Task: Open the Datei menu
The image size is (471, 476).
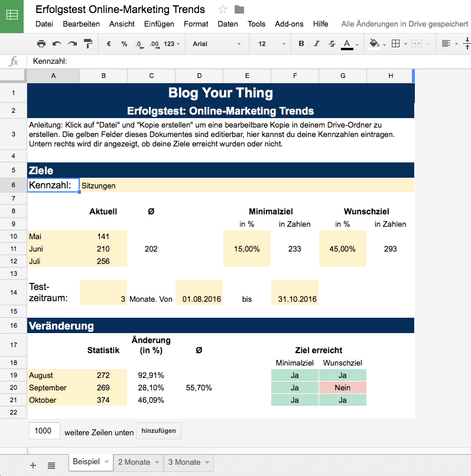Action: point(44,24)
